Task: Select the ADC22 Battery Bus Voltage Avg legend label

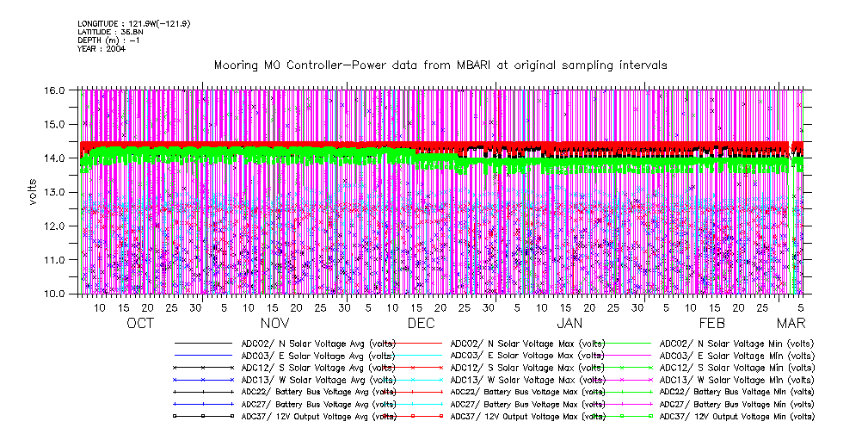Action: click(319, 392)
